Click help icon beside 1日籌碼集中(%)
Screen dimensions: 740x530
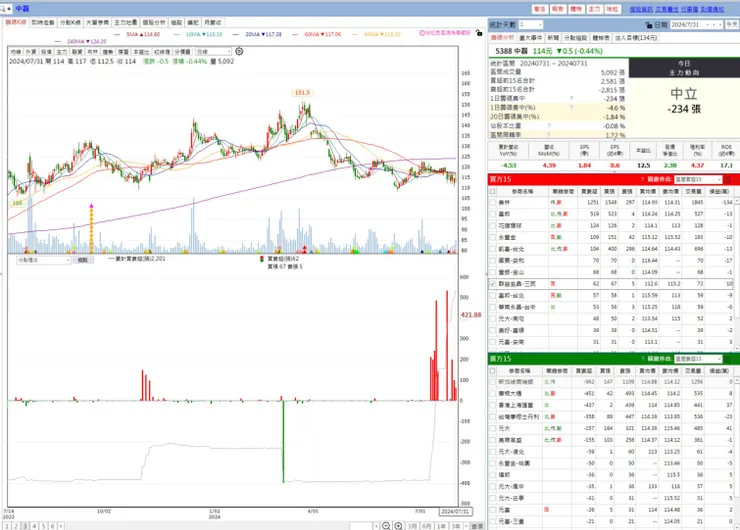(x=572, y=108)
